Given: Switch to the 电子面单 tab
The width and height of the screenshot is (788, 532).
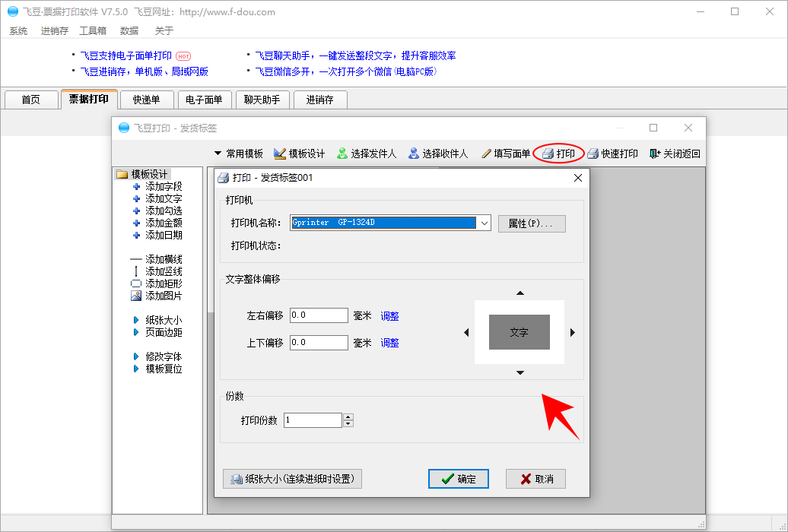Looking at the screenshot, I should pos(204,100).
